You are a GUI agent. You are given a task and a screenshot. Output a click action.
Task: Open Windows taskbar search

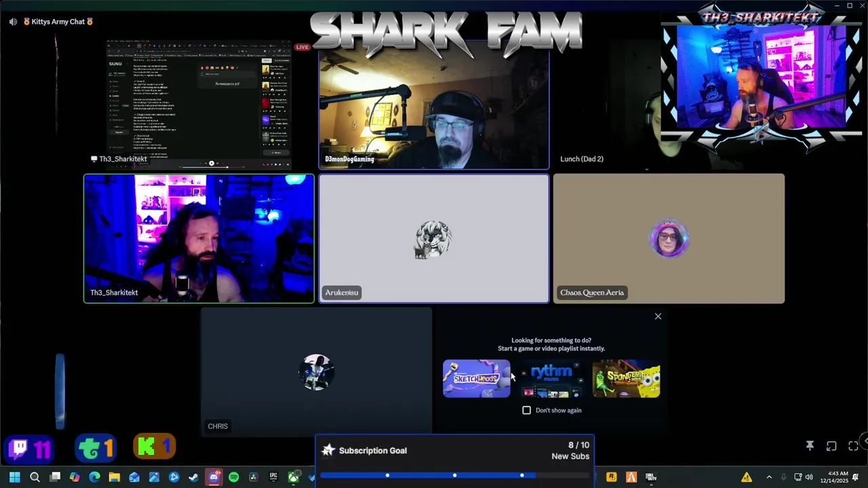35,477
